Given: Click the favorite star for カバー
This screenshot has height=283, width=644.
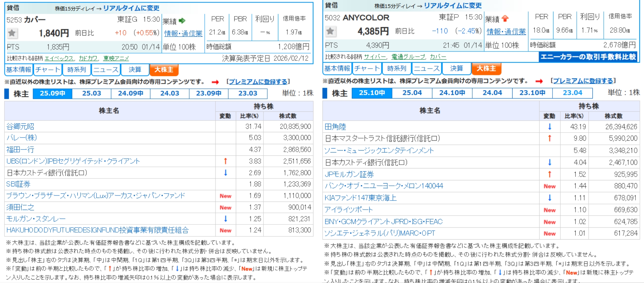Looking at the screenshot, I should click(12, 33).
